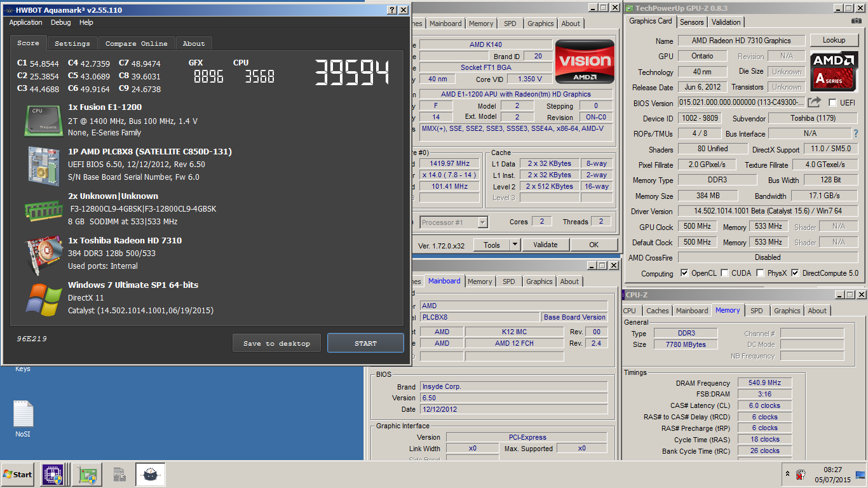Click the GPU-Z title bar icon
The height and width of the screenshot is (488, 868).
point(630,8)
